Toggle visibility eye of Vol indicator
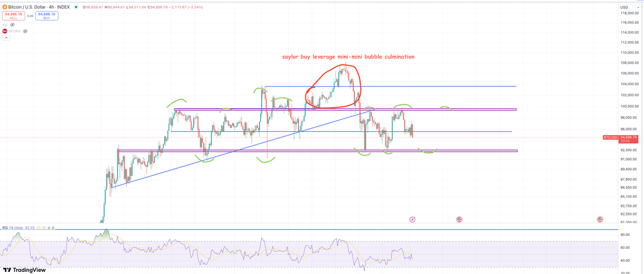This screenshot has height=274, width=644. point(12,25)
